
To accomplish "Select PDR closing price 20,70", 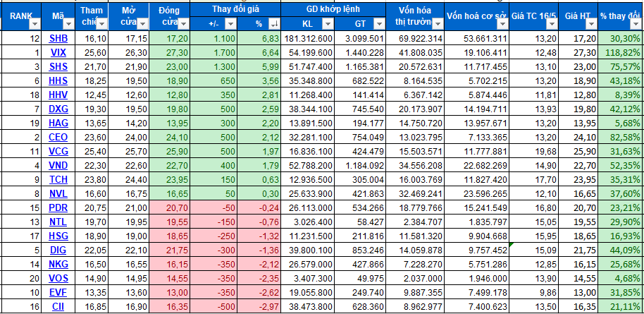I will [169, 208].
